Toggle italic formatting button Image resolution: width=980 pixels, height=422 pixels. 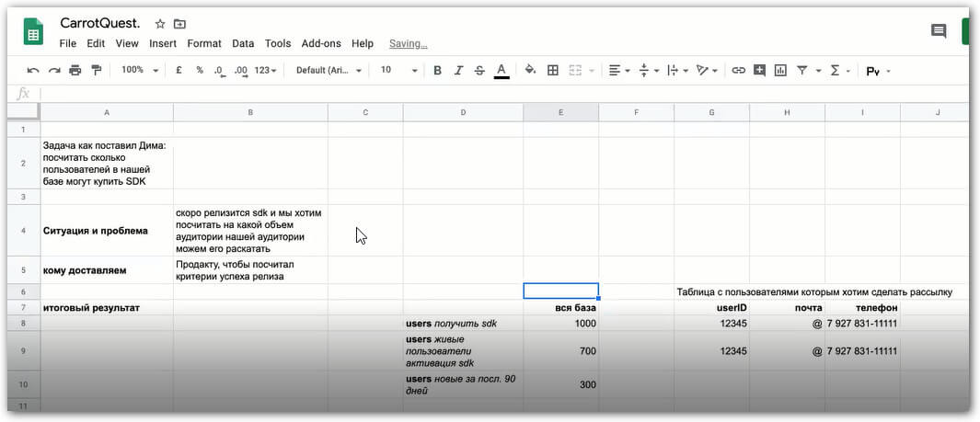pos(458,71)
